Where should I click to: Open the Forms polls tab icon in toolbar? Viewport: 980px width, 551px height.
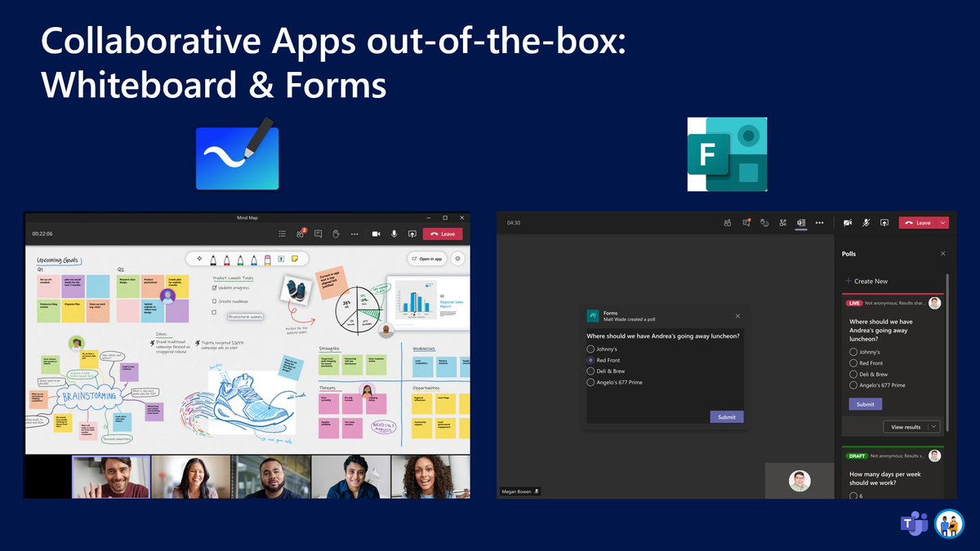pos(801,222)
